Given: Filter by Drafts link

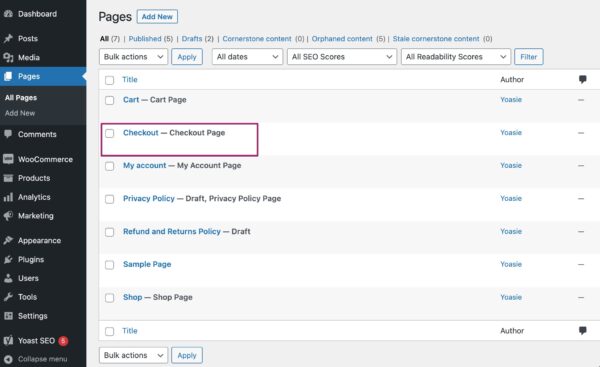Looking at the screenshot, I should pos(192,39).
